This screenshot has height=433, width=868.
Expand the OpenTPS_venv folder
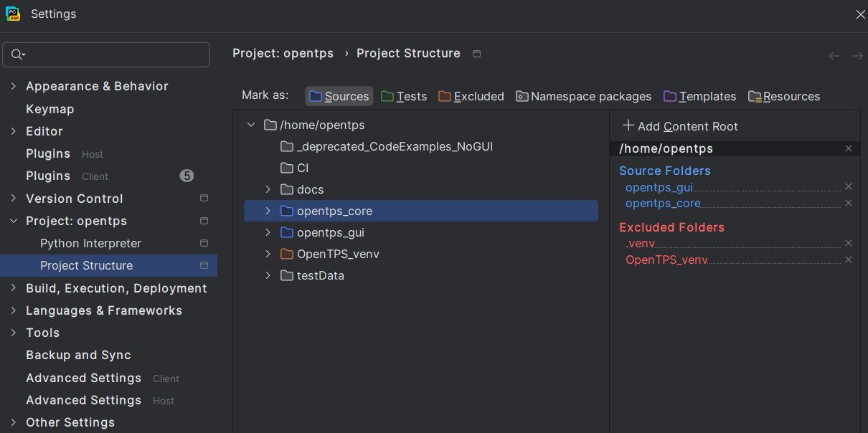(268, 254)
